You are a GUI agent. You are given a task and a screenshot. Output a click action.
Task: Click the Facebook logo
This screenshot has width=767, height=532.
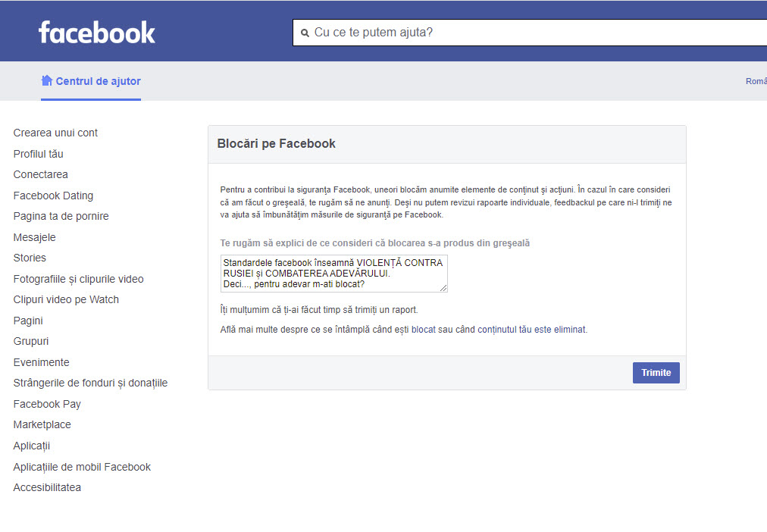point(97,32)
